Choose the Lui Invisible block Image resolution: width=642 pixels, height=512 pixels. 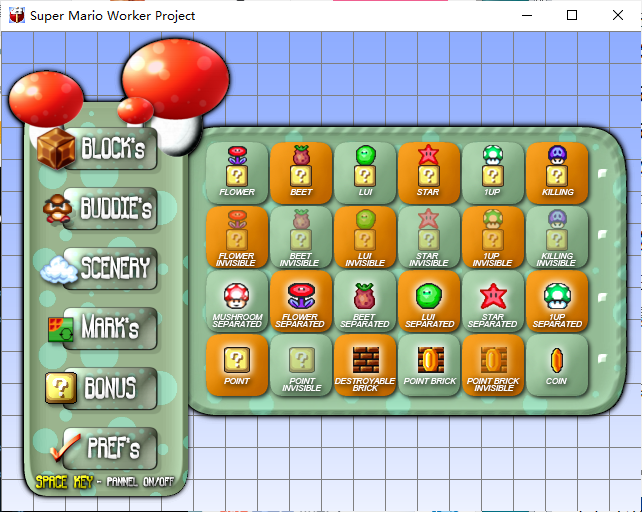point(365,237)
